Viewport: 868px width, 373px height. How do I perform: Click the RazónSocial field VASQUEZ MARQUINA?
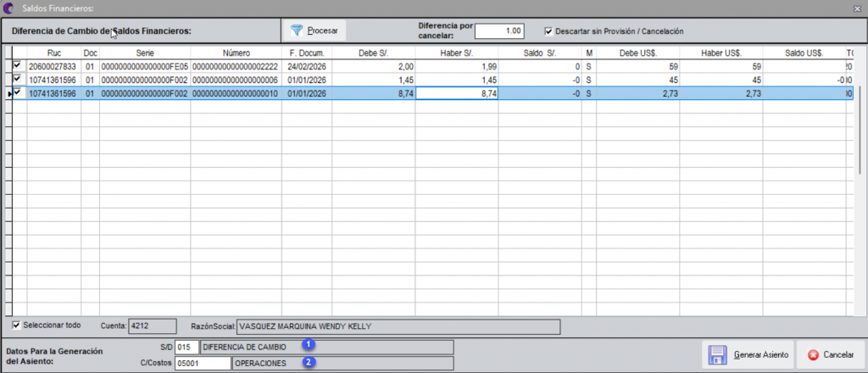[x=398, y=326]
